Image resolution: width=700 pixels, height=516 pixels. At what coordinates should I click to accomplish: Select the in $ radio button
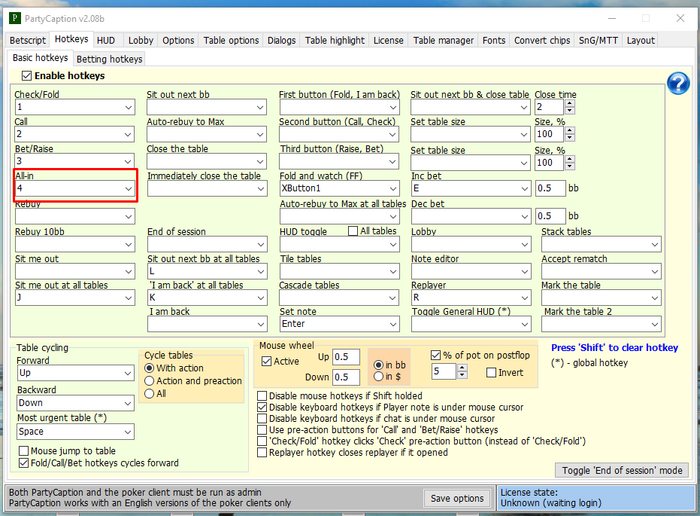379,376
